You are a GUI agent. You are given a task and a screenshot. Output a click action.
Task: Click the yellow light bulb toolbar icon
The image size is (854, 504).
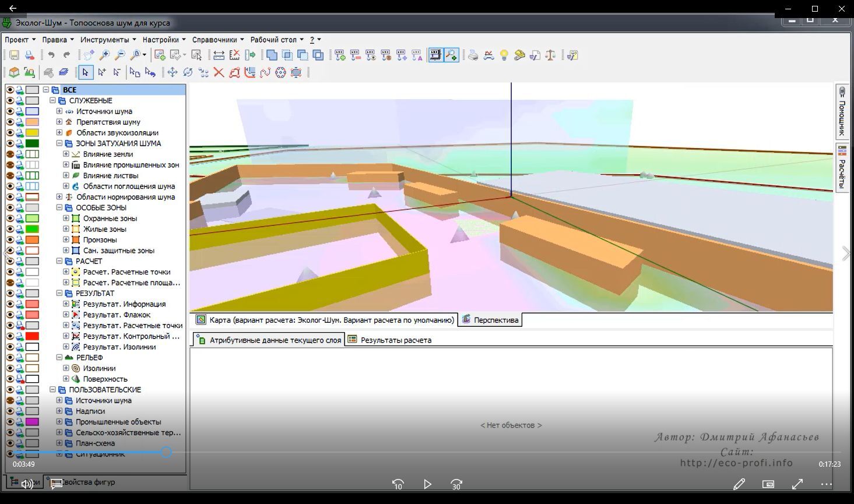pos(504,55)
